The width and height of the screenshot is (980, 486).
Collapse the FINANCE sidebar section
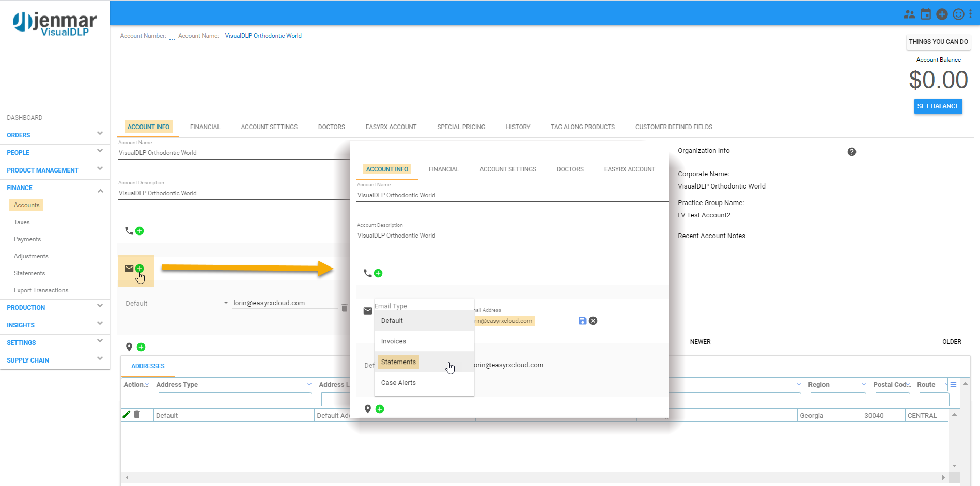click(x=100, y=191)
